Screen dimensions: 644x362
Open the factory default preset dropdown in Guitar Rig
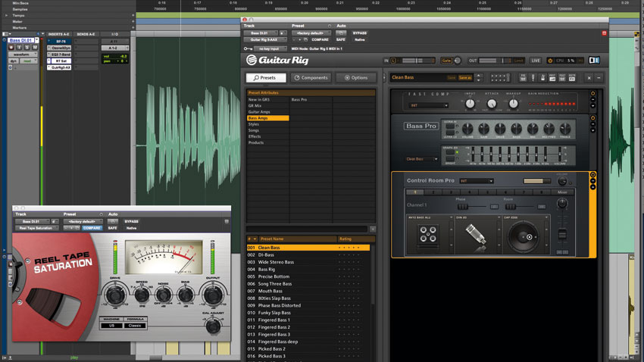tap(311, 33)
